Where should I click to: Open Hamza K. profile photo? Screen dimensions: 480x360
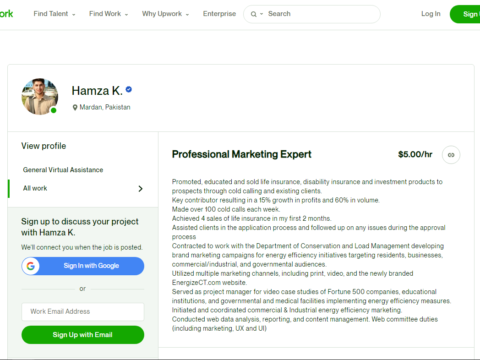pos(40,97)
